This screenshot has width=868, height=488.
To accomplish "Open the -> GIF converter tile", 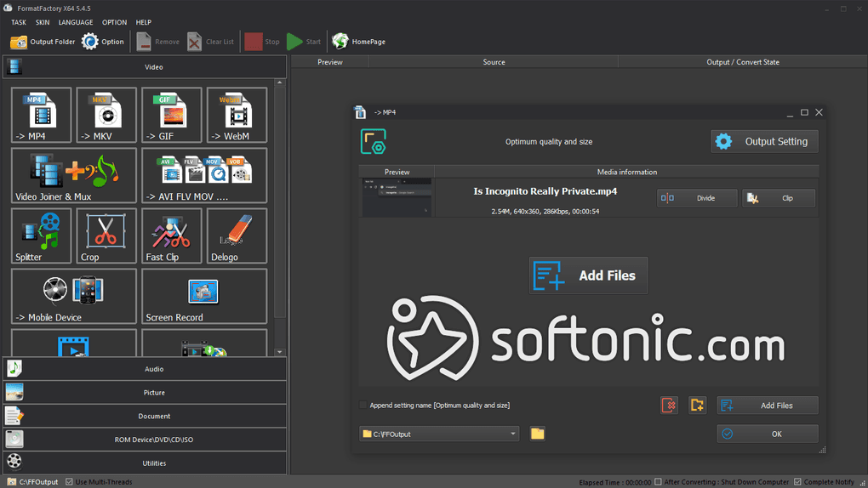I will [x=172, y=115].
